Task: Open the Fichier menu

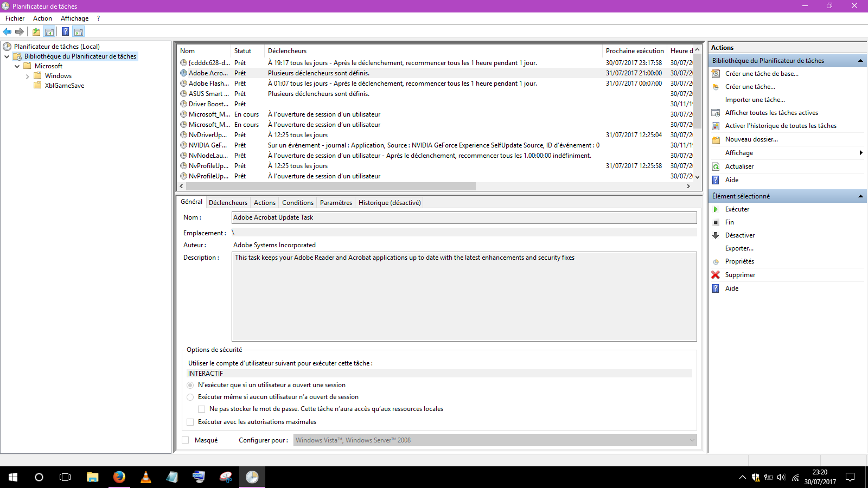Action: pyautogui.click(x=15, y=18)
